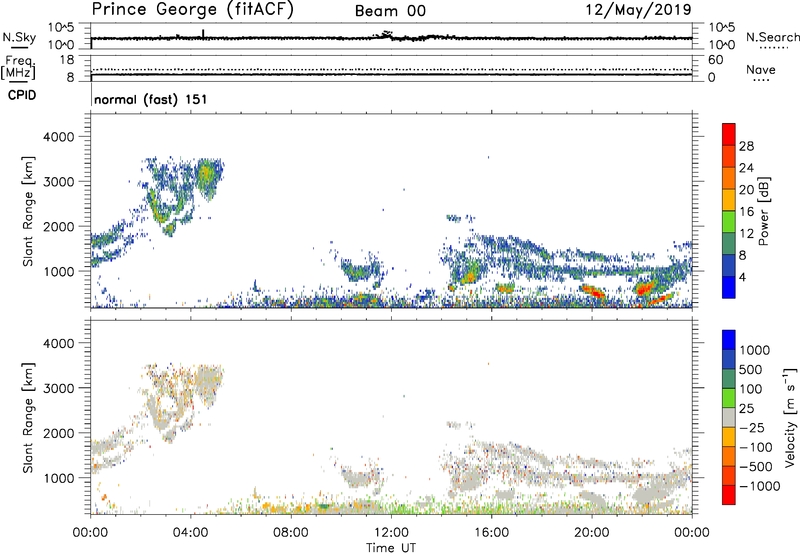Click the 1000 tick on velocity colorbar
800x554 pixels.
click(x=755, y=350)
